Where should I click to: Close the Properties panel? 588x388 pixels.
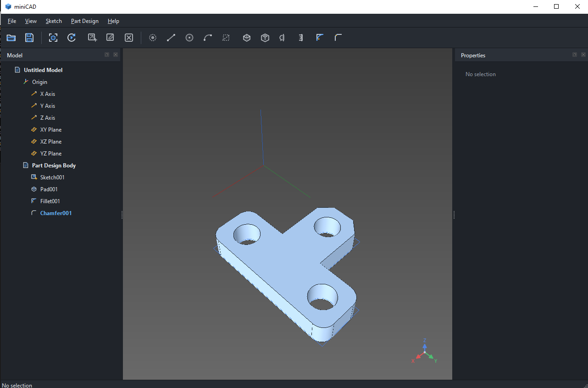(x=583, y=55)
